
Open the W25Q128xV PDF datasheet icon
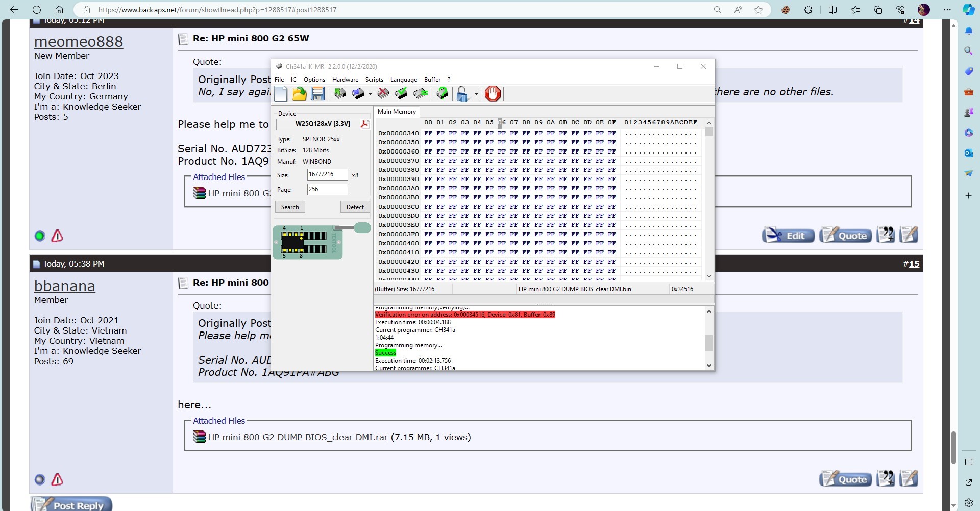tap(364, 124)
